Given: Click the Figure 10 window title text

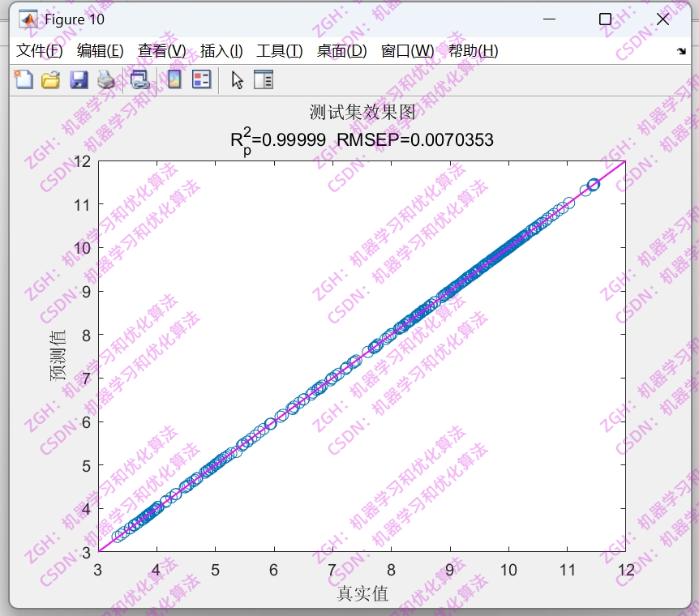Looking at the screenshot, I should [x=75, y=19].
